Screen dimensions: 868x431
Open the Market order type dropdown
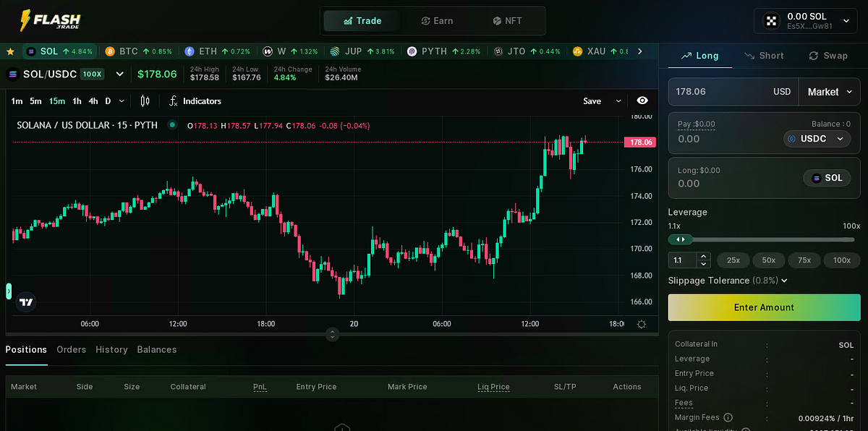pyautogui.click(x=829, y=91)
